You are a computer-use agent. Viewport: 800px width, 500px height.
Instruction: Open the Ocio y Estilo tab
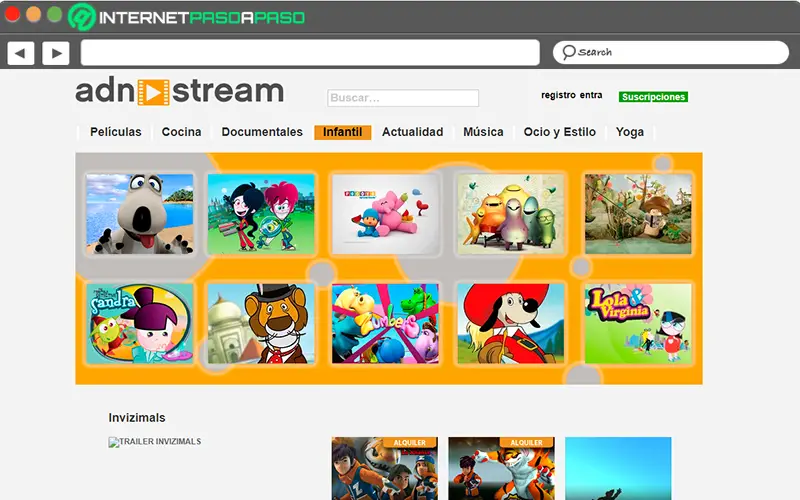pos(559,132)
